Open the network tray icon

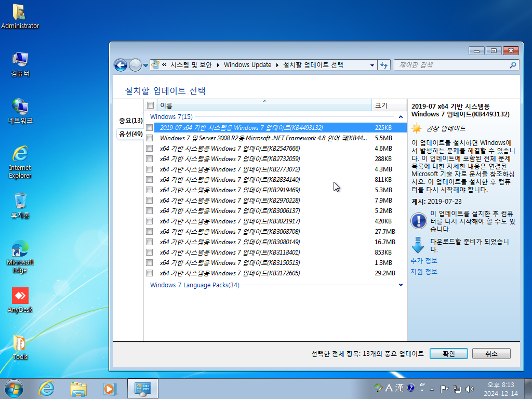coord(457,389)
